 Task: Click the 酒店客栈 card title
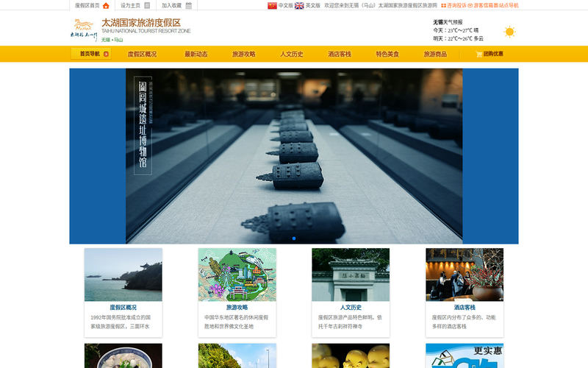[x=465, y=307]
